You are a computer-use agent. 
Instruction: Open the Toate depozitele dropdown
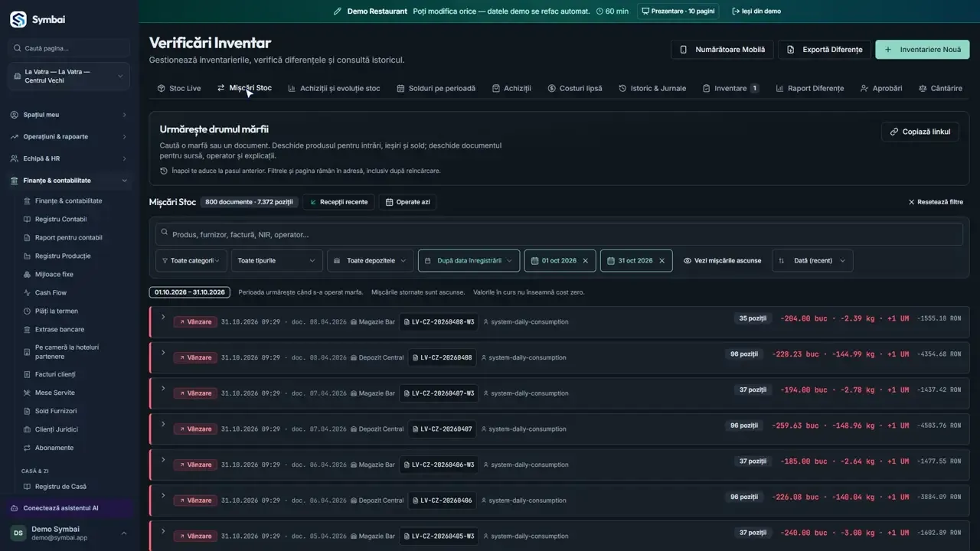371,261
